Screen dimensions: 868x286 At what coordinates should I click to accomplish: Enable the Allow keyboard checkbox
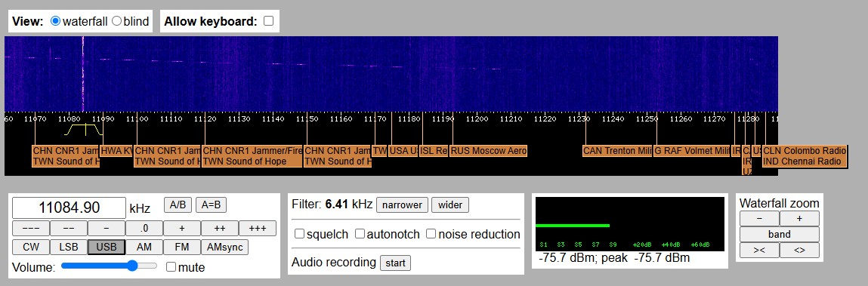(268, 21)
